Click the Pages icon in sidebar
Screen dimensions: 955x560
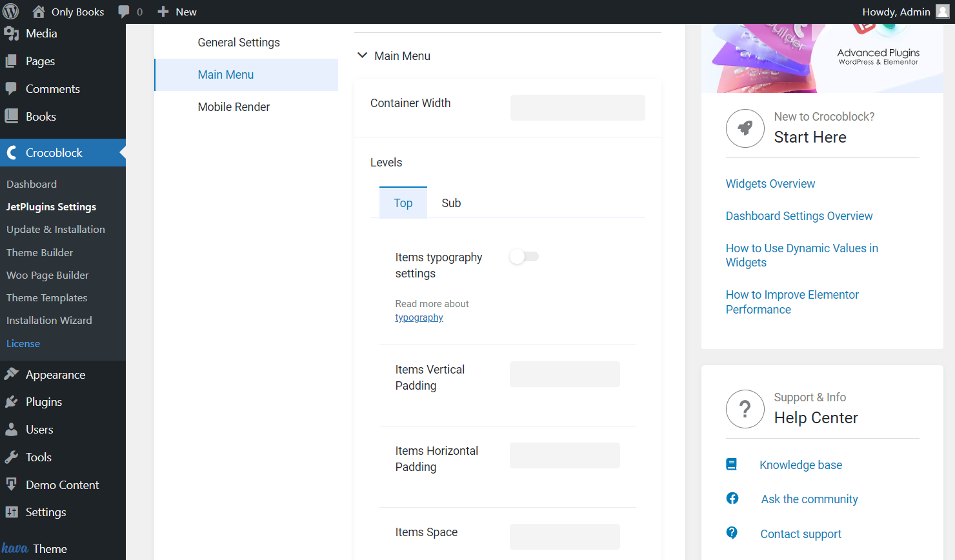12,61
